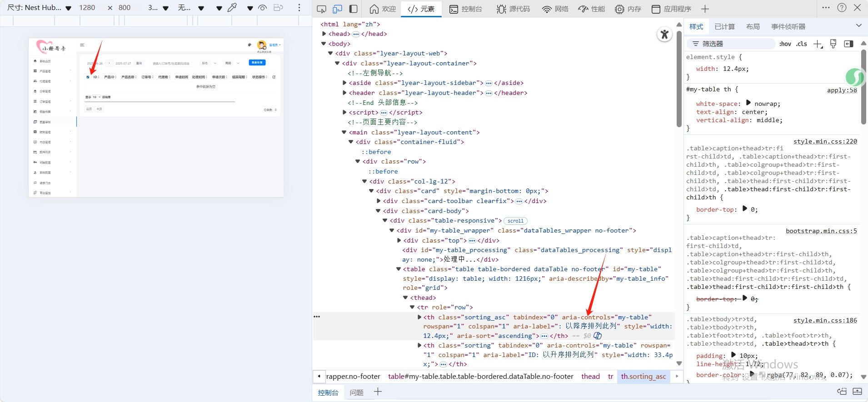This screenshot has height=402, width=868.
Task: Click the scroll badge on table-responsive
Action: pos(515,221)
